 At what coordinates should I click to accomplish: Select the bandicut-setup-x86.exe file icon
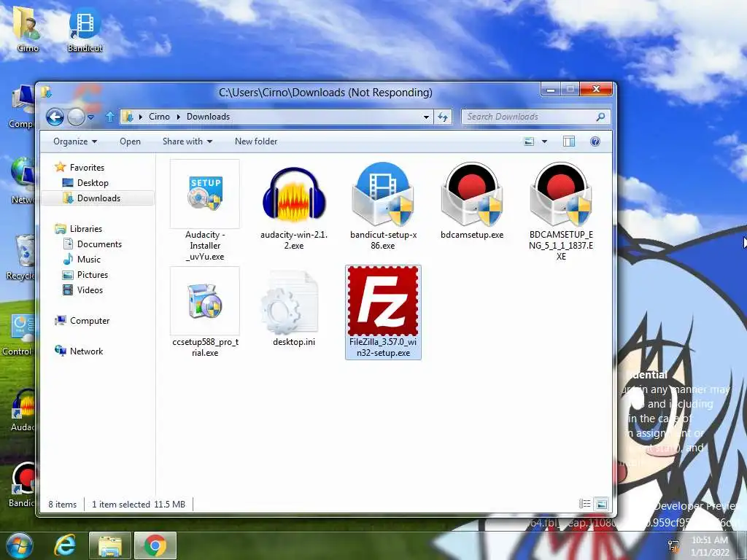pyautogui.click(x=382, y=194)
